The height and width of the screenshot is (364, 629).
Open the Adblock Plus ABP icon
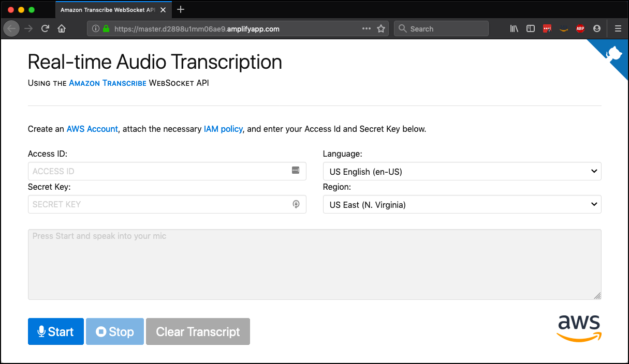[580, 29]
